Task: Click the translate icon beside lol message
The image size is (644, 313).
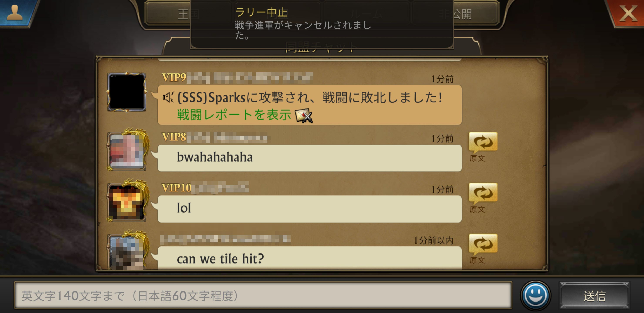Action: pyautogui.click(x=483, y=193)
